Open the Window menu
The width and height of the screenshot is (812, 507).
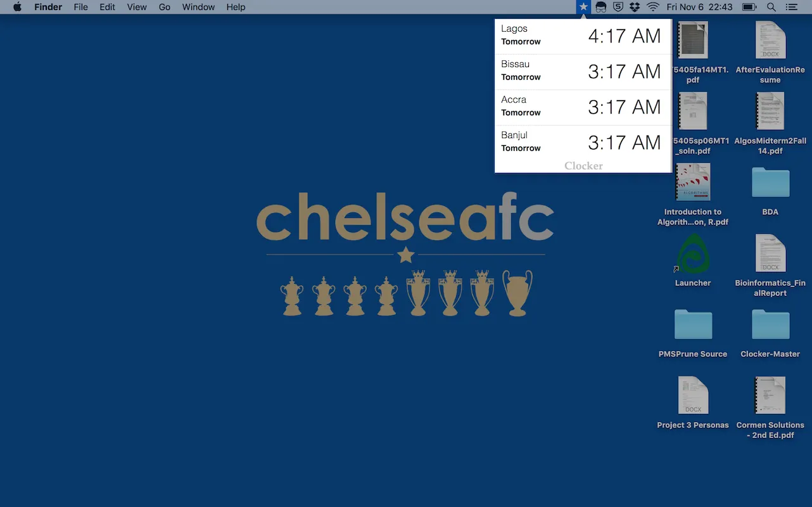click(198, 7)
